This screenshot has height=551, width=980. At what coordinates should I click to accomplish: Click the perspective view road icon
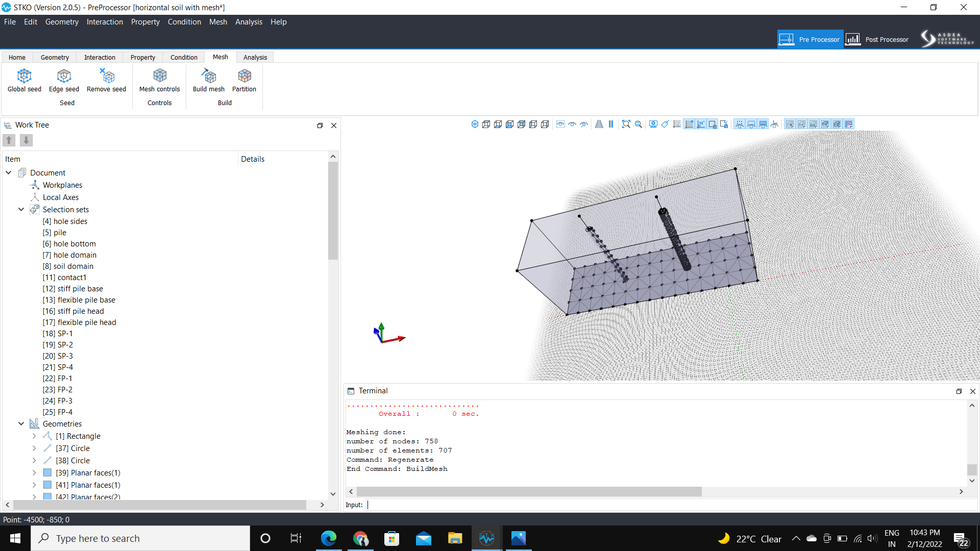pyautogui.click(x=599, y=124)
